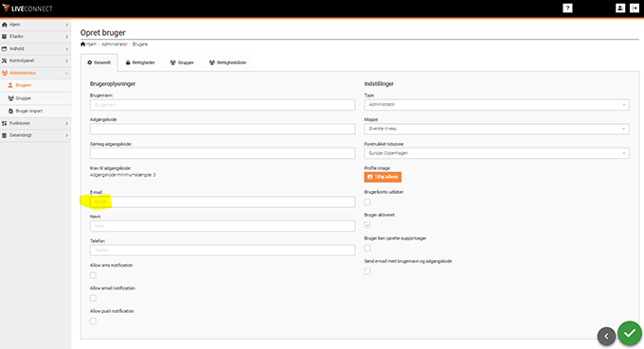
Task: Click the Tilføj billede button
Action: tap(383, 177)
